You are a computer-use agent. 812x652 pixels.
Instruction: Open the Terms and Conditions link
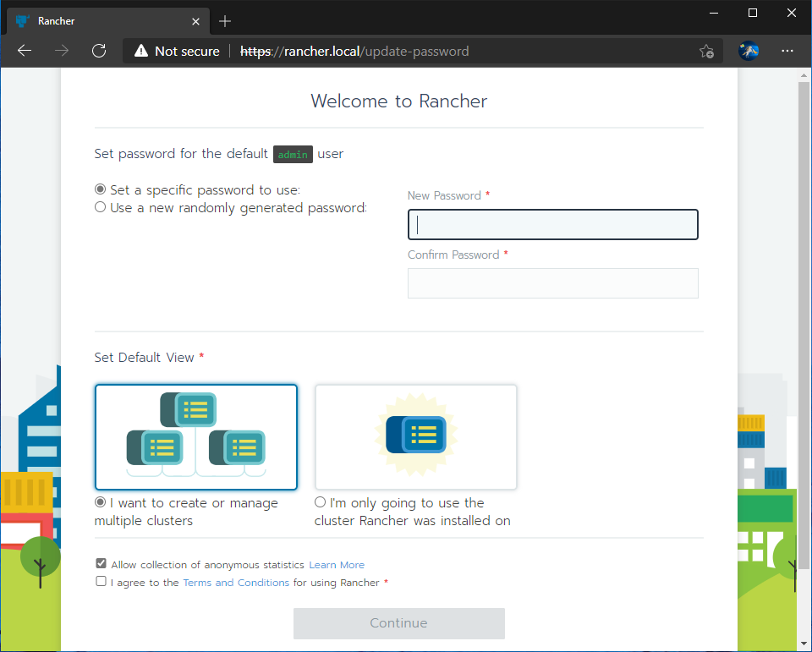point(236,582)
